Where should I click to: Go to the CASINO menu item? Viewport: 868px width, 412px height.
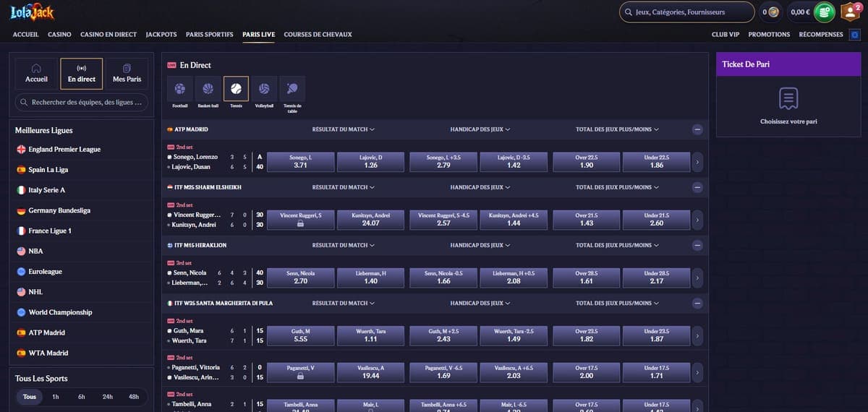coord(59,34)
